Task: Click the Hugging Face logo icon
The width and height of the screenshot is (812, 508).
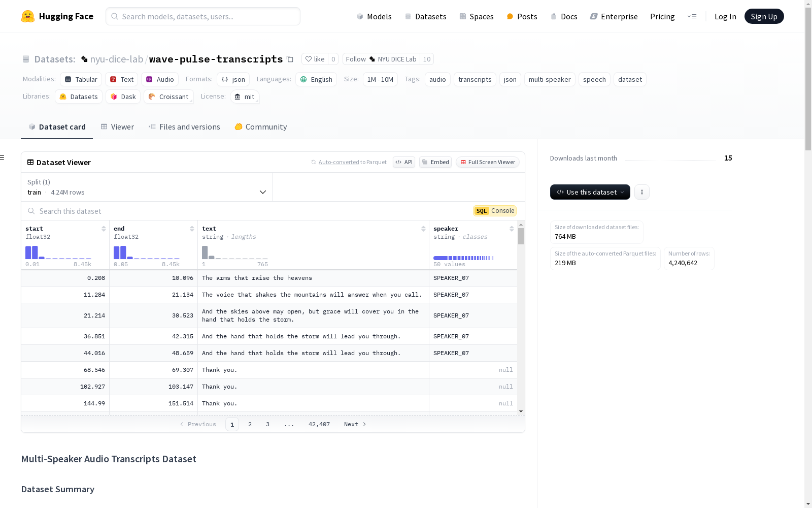Action: click(28, 16)
